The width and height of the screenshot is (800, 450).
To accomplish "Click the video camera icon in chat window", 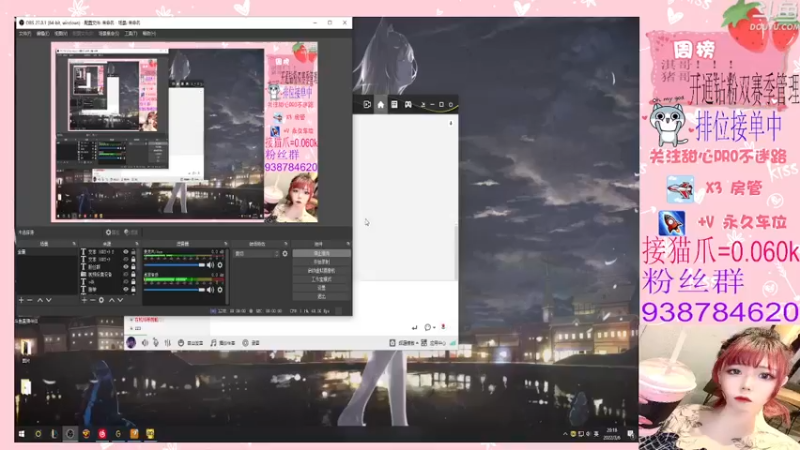I will click(367, 105).
